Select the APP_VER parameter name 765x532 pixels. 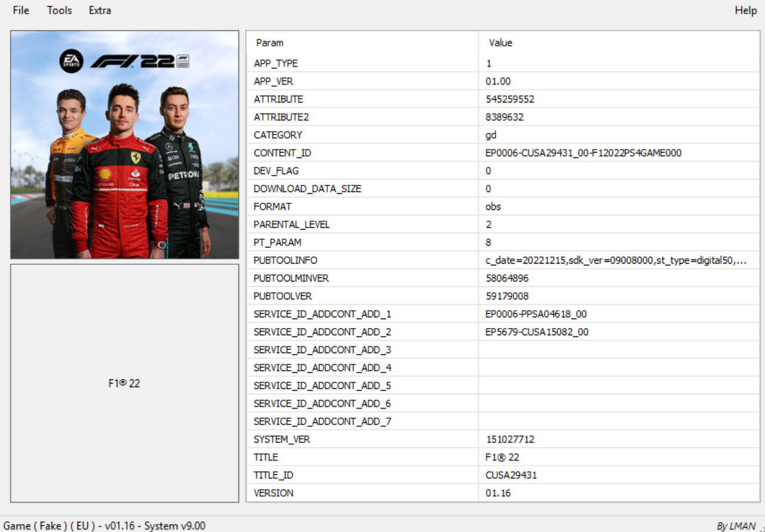click(274, 81)
